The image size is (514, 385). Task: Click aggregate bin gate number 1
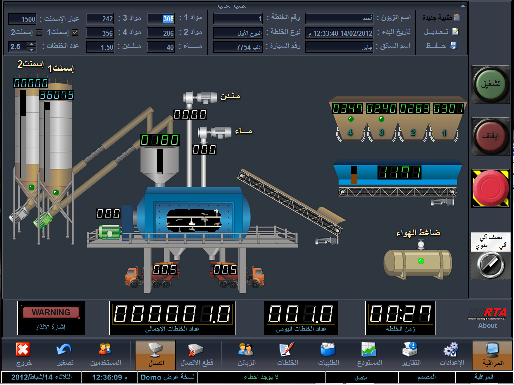point(444,133)
